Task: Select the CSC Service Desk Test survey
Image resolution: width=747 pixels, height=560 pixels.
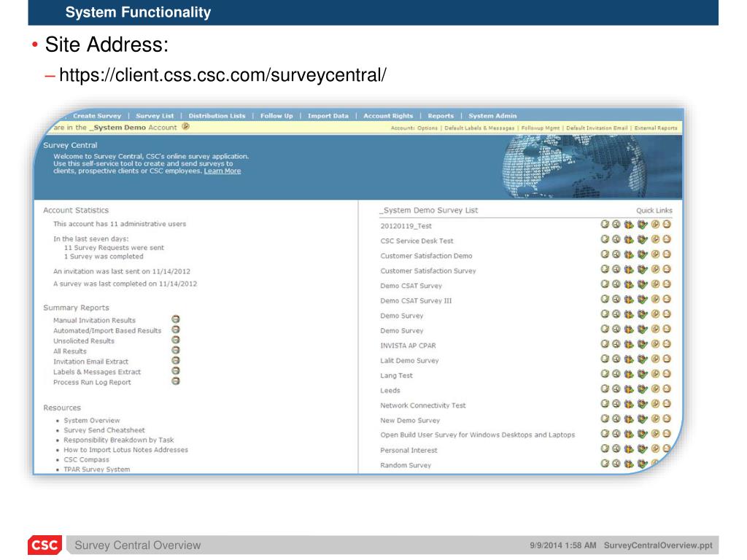Action: [417, 241]
